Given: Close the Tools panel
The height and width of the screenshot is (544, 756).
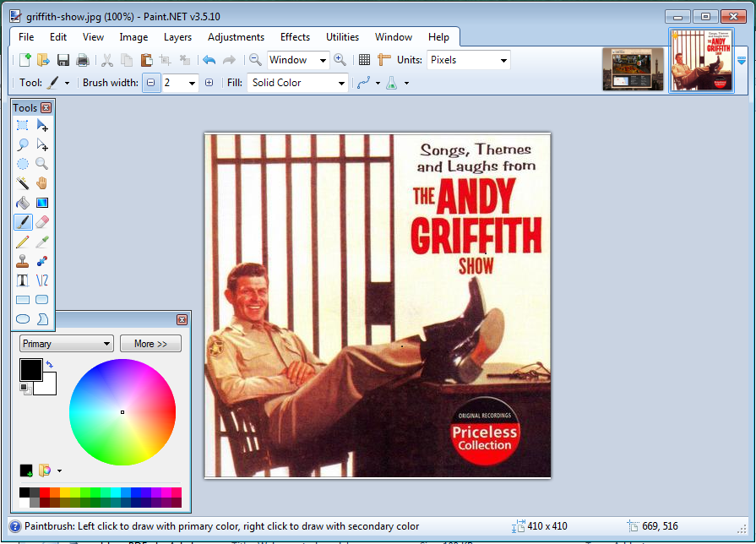Looking at the screenshot, I should click(x=46, y=107).
